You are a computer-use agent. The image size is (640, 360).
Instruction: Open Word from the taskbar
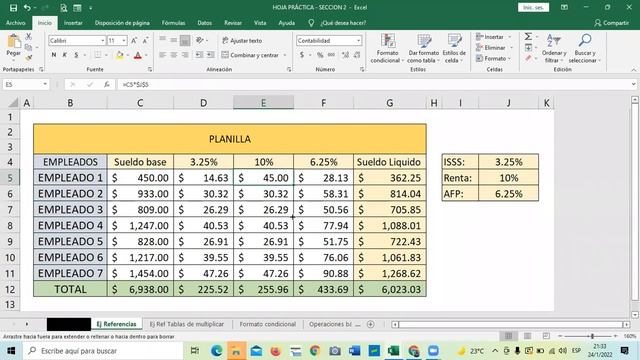(x=354, y=351)
